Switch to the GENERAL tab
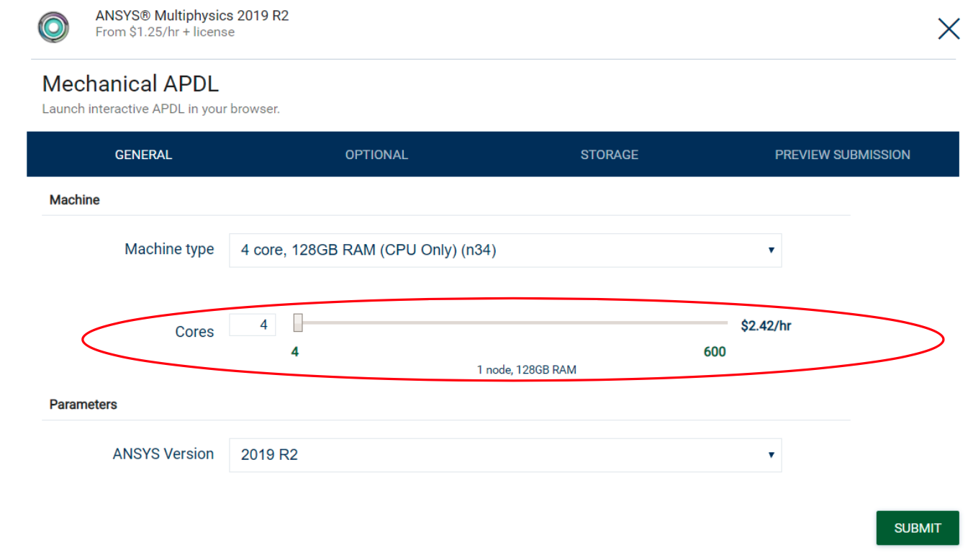The image size is (968, 560). [143, 155]
